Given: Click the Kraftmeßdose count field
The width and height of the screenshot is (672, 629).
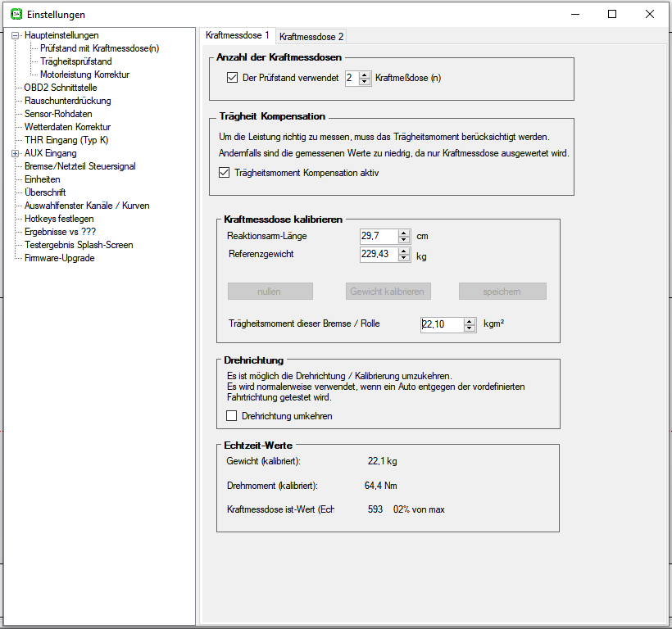Looking at the screenshot, I should coord(352,78).
